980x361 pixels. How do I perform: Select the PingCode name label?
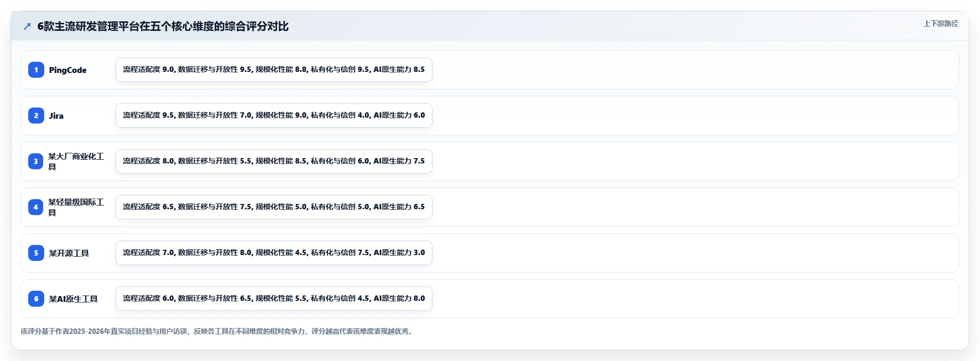click(68, 70)
